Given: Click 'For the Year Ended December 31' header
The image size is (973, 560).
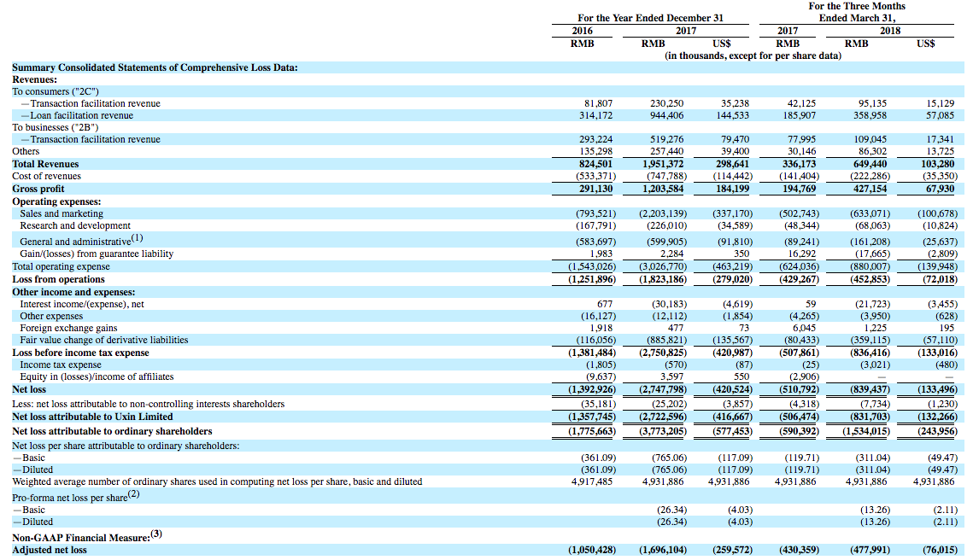Looking at the screenshot, I should [x=650, y=18].
